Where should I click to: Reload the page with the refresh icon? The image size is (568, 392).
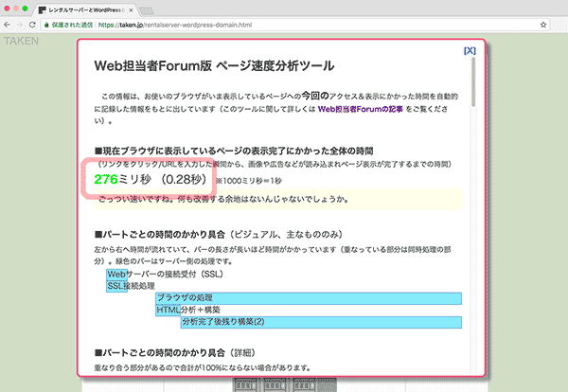click(32, 25)
